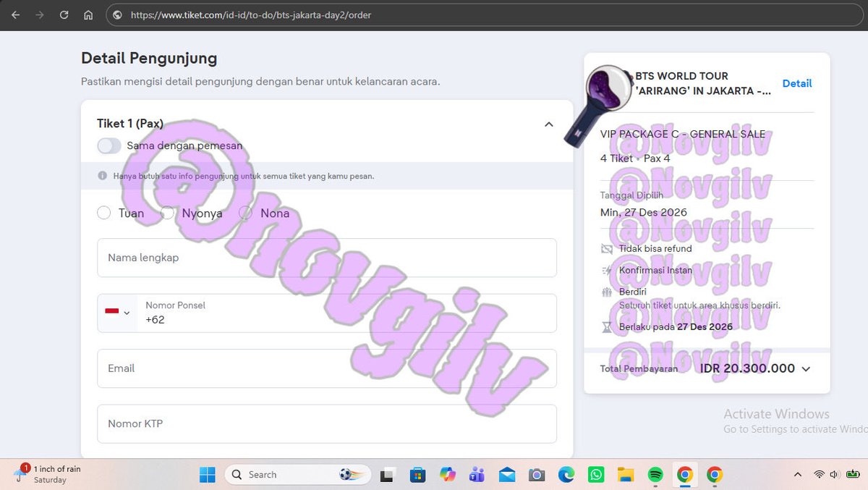Viewport: 868px width, 490px height.
Task: Open Spotify from the taskbar
Action: tap(655, 475)
